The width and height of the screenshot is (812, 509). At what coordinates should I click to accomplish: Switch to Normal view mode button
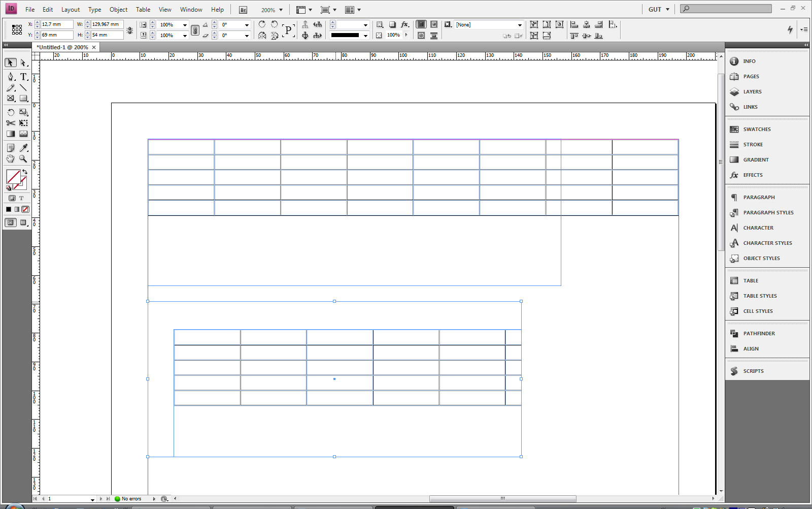point(10,222)
